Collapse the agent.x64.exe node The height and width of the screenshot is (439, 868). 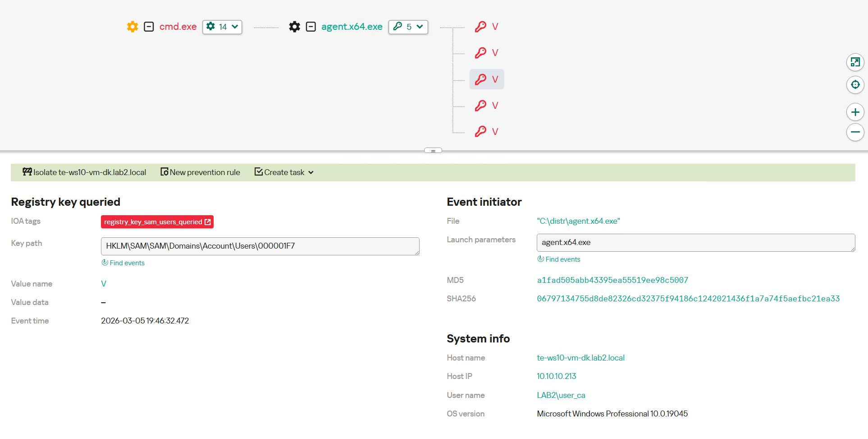pos(311,27)
